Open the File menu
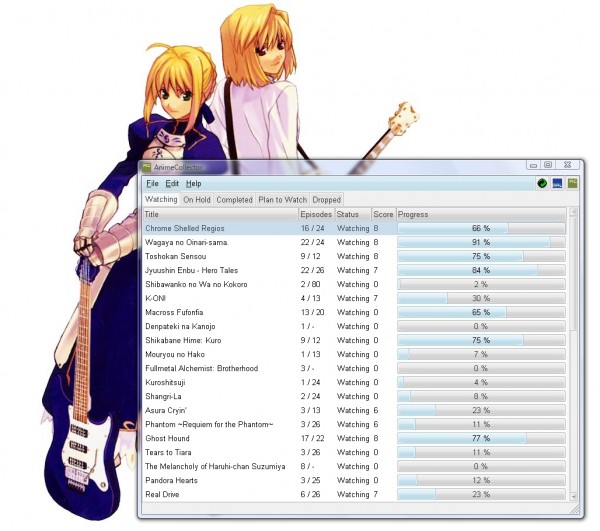 point(152,184)
